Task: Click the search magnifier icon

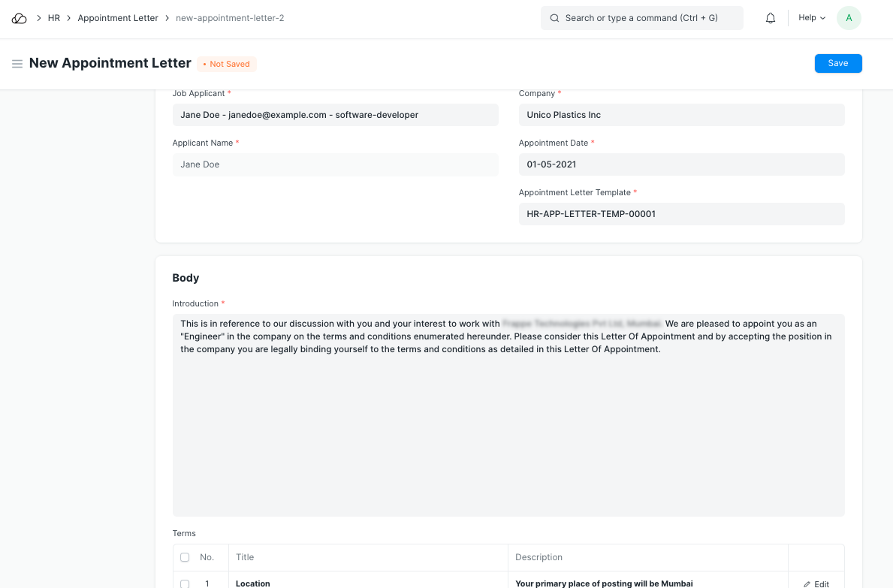Action: click(x=554, y=18)
